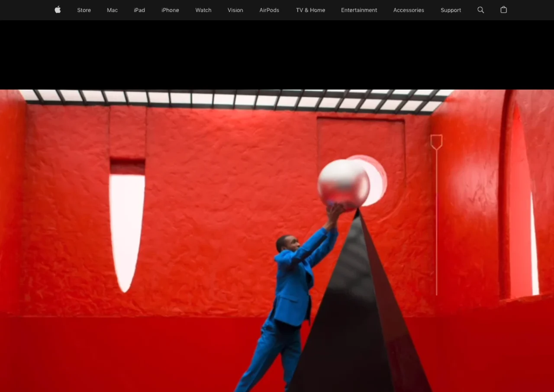554x392 pixels.
Task: Open the Vision nav link
Action: pos(235,10)
